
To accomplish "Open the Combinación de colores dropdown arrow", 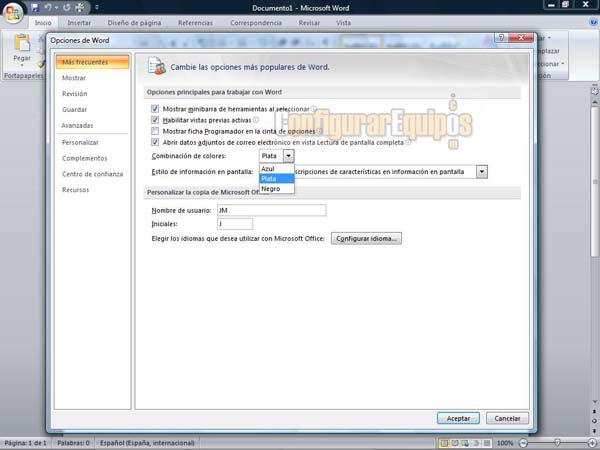I will (289, 156).
